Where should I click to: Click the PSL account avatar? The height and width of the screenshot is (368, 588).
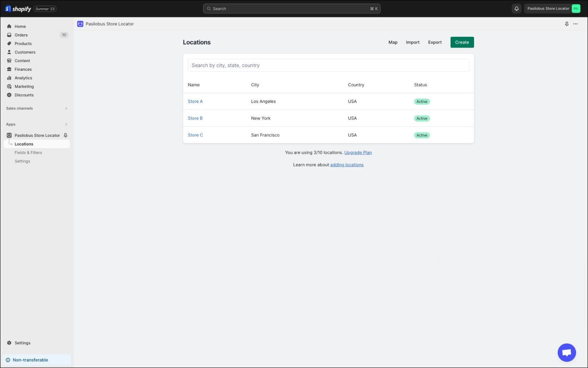point(576,9)
